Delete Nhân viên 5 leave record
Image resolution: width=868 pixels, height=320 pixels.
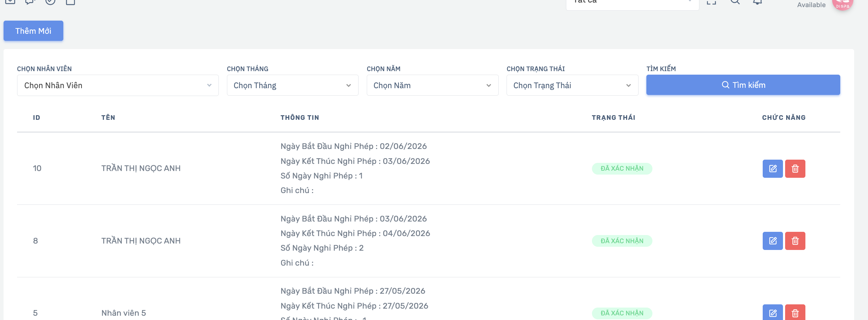[795, 313]
